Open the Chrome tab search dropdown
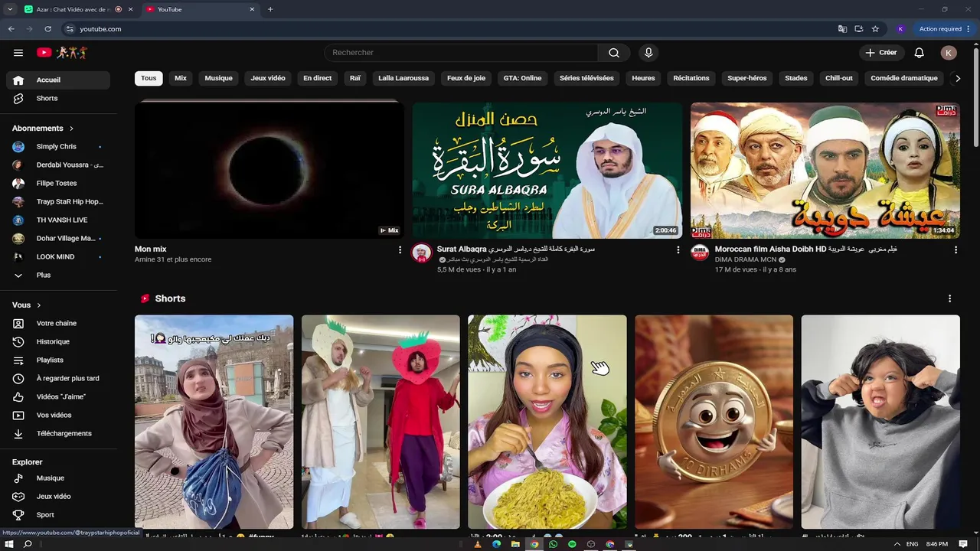The width and height of the screenshot is (980, 551). [x=10, y=9]
